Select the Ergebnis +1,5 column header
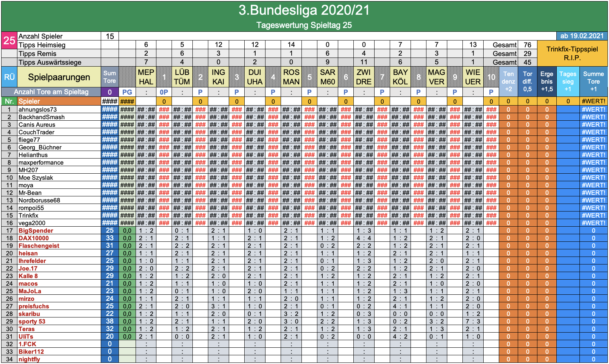 [x=547, y=81]
